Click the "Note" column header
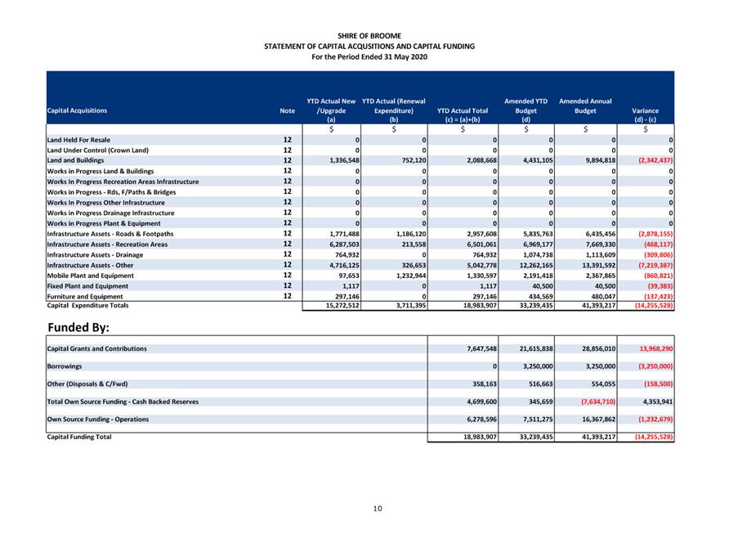This screenshot has width=756, height=534. click(287, 110)
